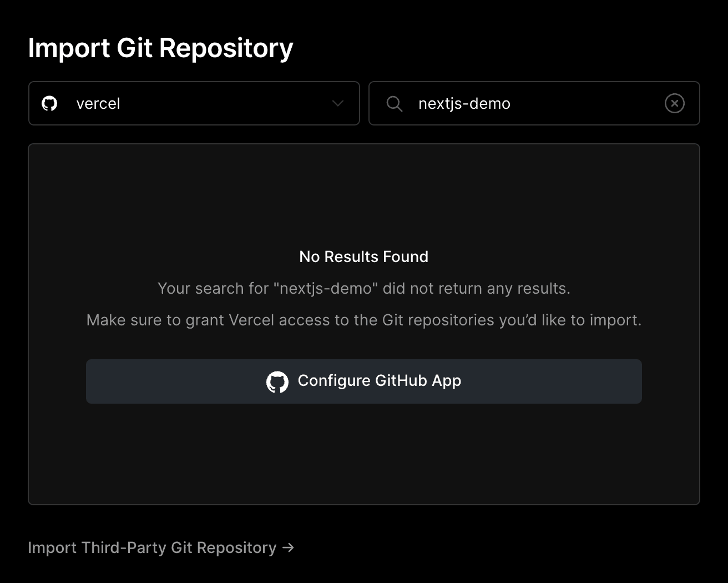This screenshot has height=583, width=728.
Task: Click the No Results Found message panel
Action: [x=363, y=257]
